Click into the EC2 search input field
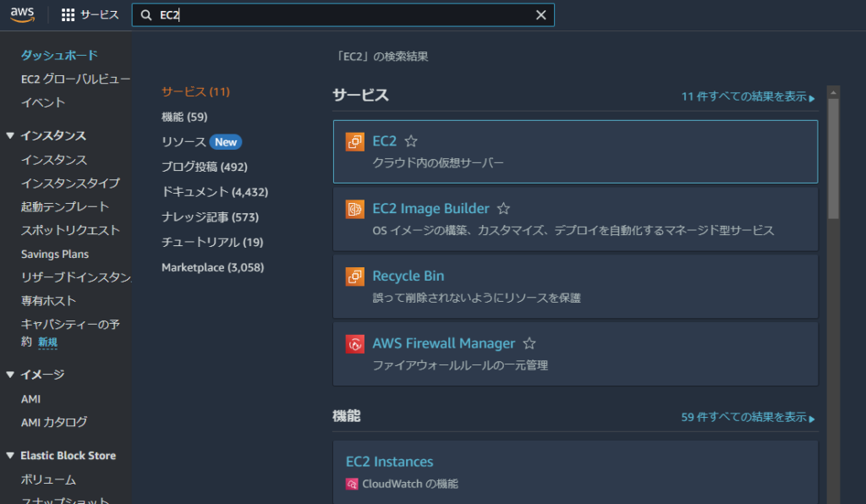866x504 pixels. coord(338,15)
